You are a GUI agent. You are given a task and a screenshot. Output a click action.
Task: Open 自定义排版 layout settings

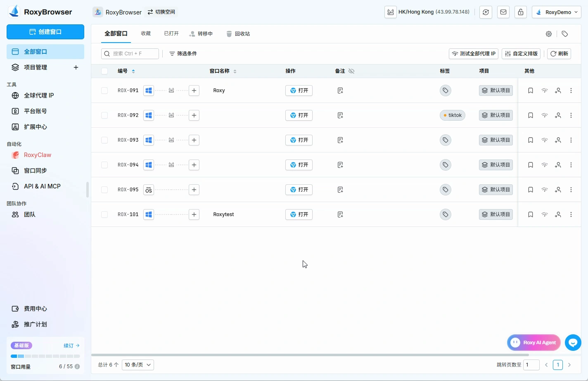click(x=521, y=54)
